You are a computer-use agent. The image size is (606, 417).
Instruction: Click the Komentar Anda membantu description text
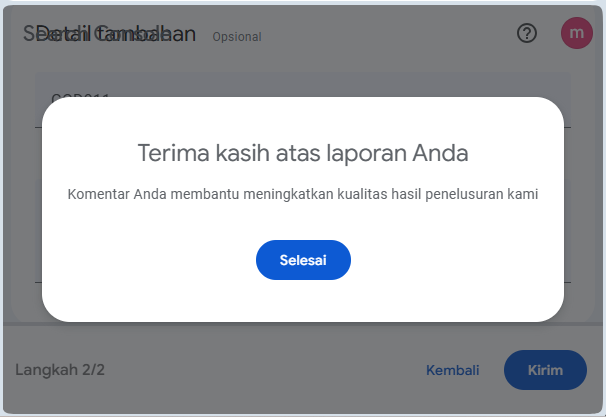[x=303, y=194]
